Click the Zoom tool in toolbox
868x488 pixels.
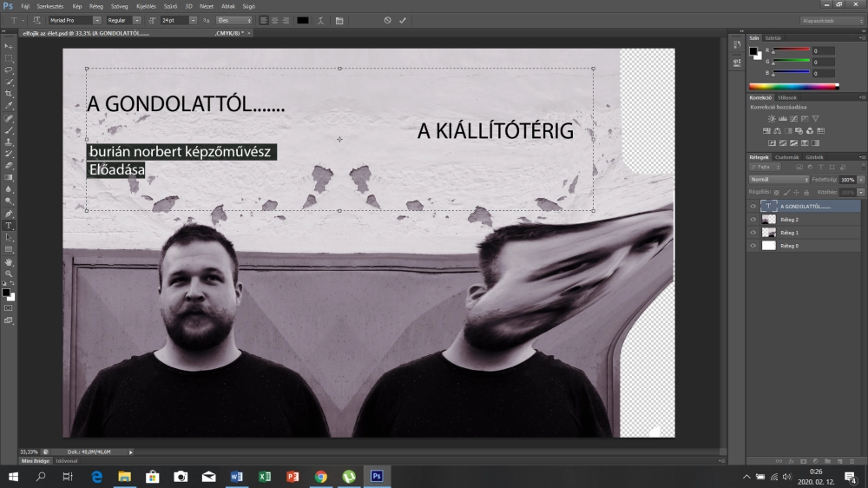point(9,274)
